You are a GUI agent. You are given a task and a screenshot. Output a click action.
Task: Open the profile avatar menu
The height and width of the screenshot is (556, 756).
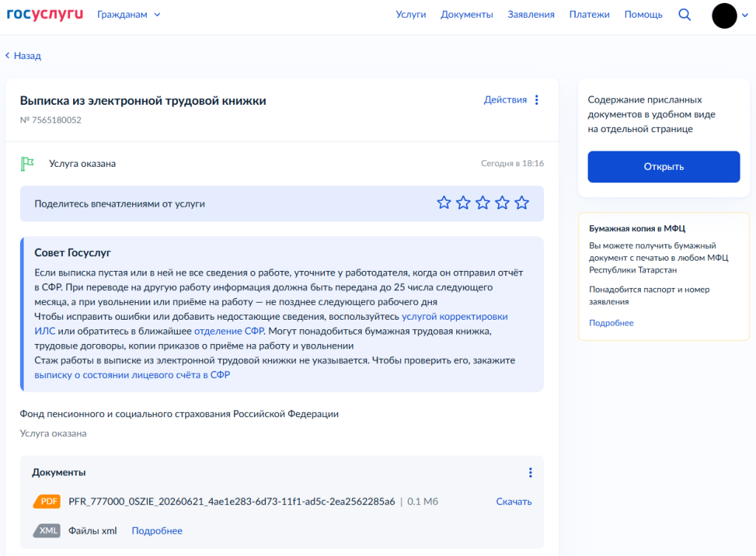click(724, 16)
